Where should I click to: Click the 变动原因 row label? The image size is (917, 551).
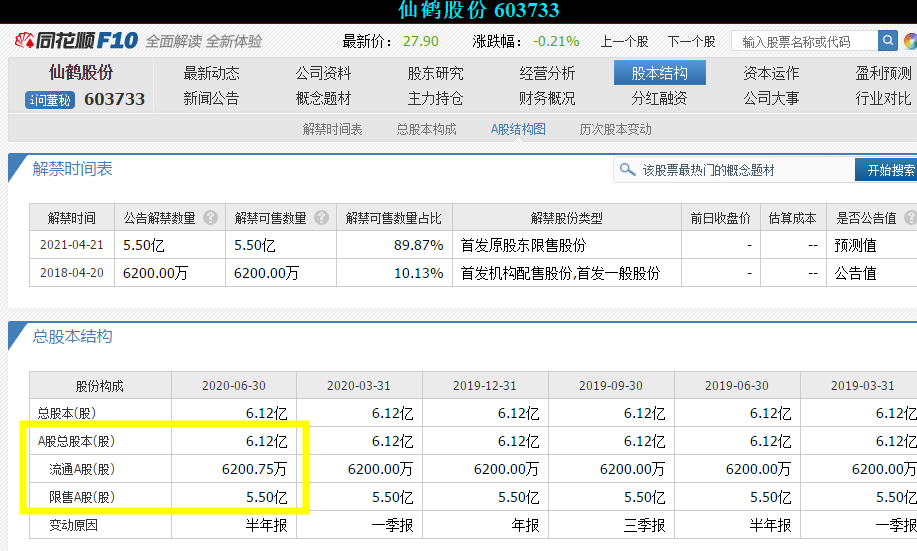pyautogui.click(x=73, y=525)
